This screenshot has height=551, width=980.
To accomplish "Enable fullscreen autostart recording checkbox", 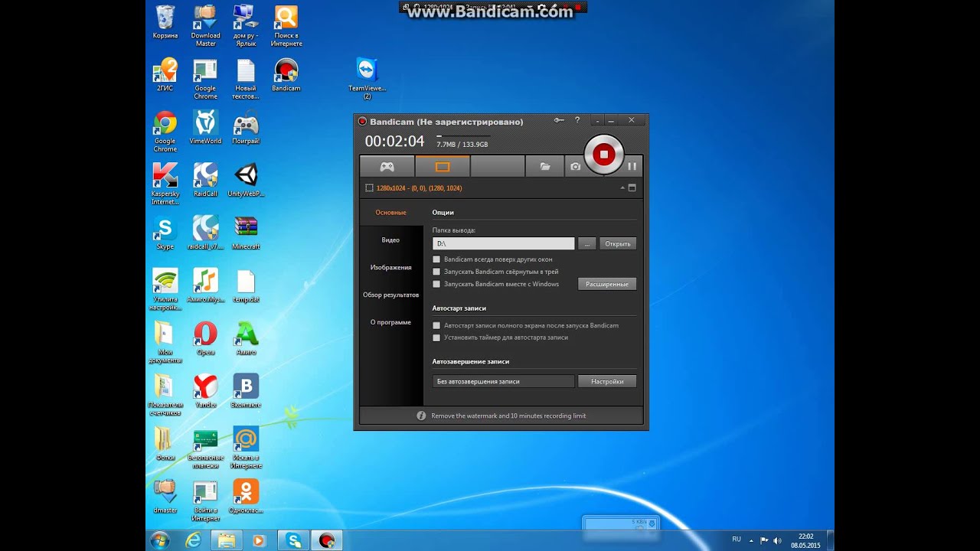I will (436, 325).
